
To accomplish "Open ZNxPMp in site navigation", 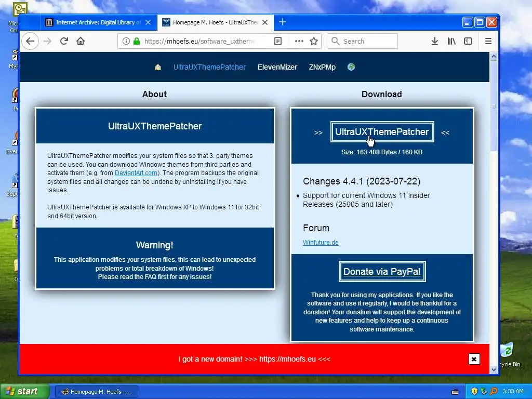I will coord(322,67).
